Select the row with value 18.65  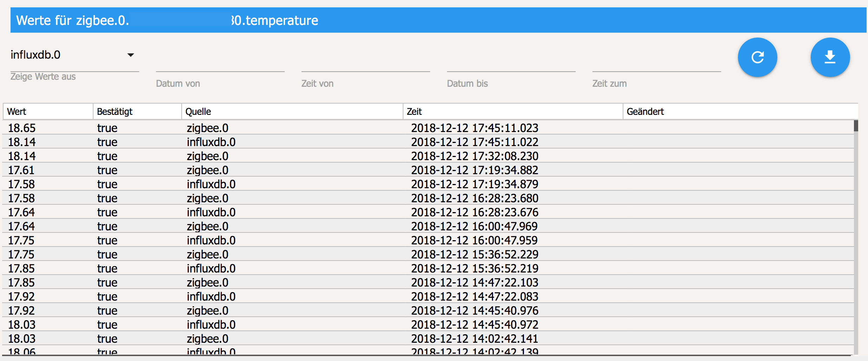click(x=22, y=128)
